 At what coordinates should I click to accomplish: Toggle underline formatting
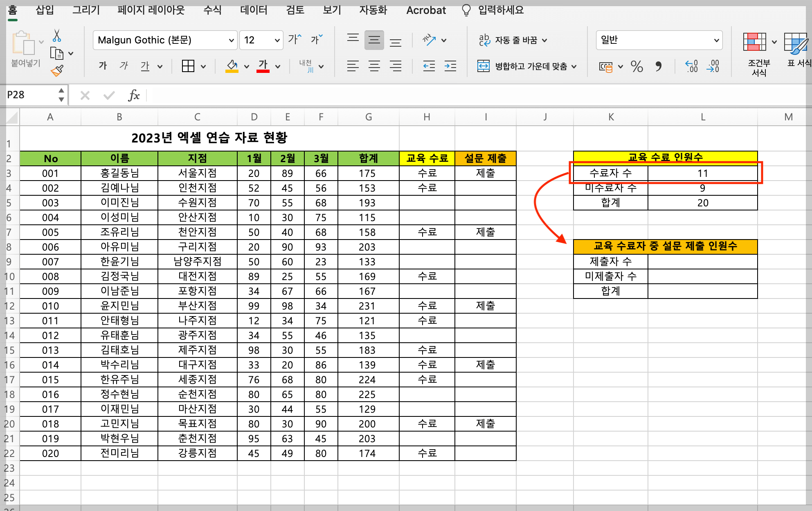[145, 66]
